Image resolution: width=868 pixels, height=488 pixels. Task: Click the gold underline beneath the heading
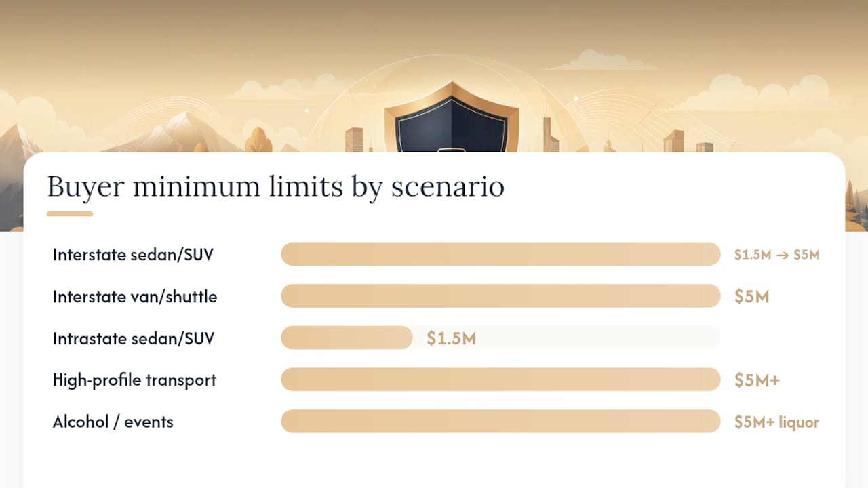pos(70,214)
